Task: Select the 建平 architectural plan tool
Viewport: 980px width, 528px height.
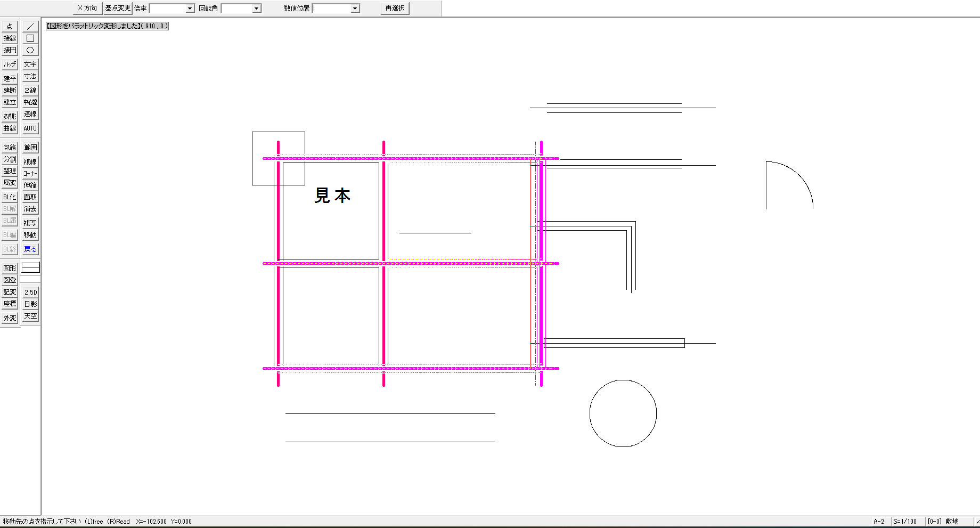Action: coord(10,78)
